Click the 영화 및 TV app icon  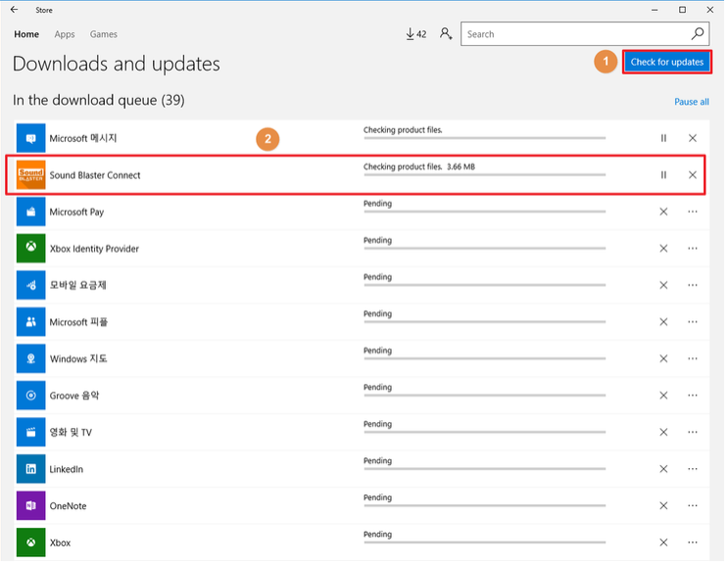(x=30, y=432)
